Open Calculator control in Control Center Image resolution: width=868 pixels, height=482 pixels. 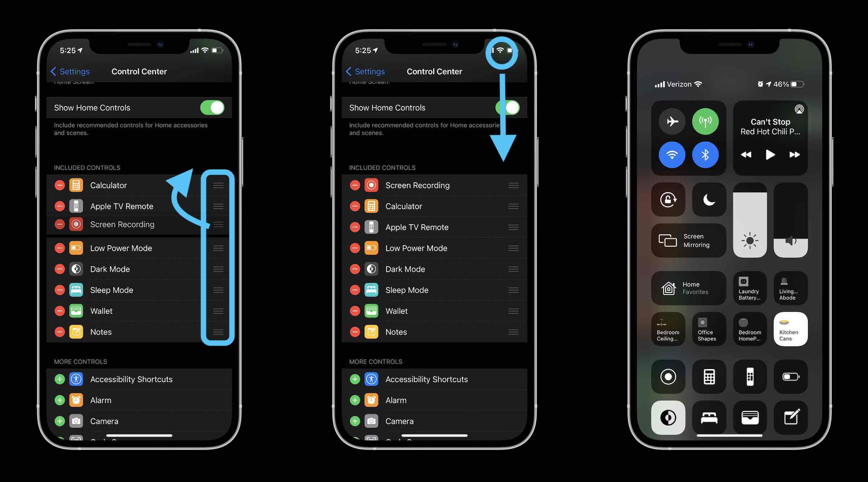click(x=709, y=376)
